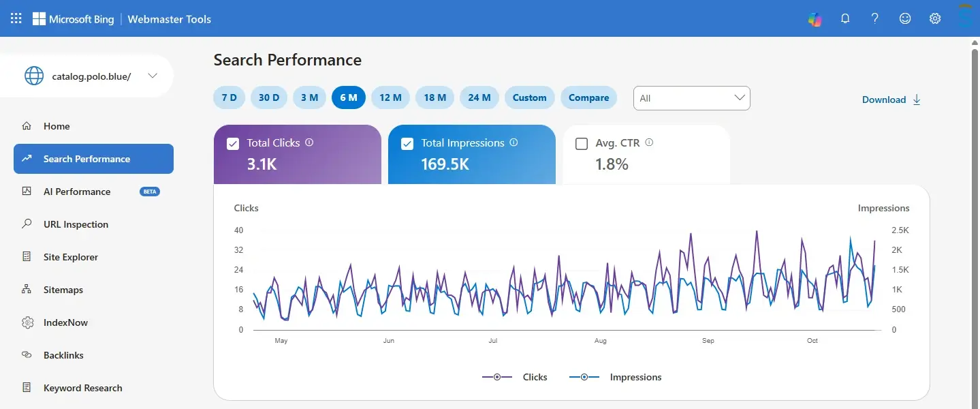The height and width of the screenshot is (409, 980).
Task: Select the 18 M time range
Action: [x=434, y=97]
